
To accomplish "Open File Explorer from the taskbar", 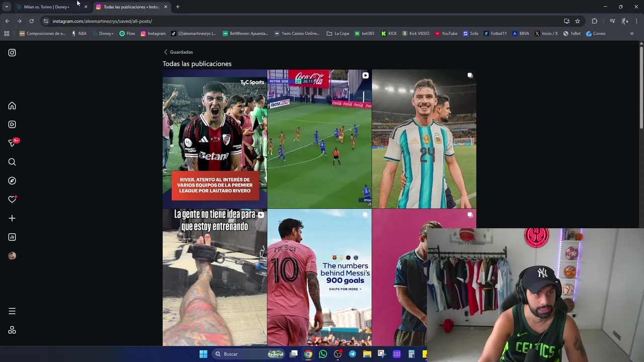I will click(x=367, y=354).
